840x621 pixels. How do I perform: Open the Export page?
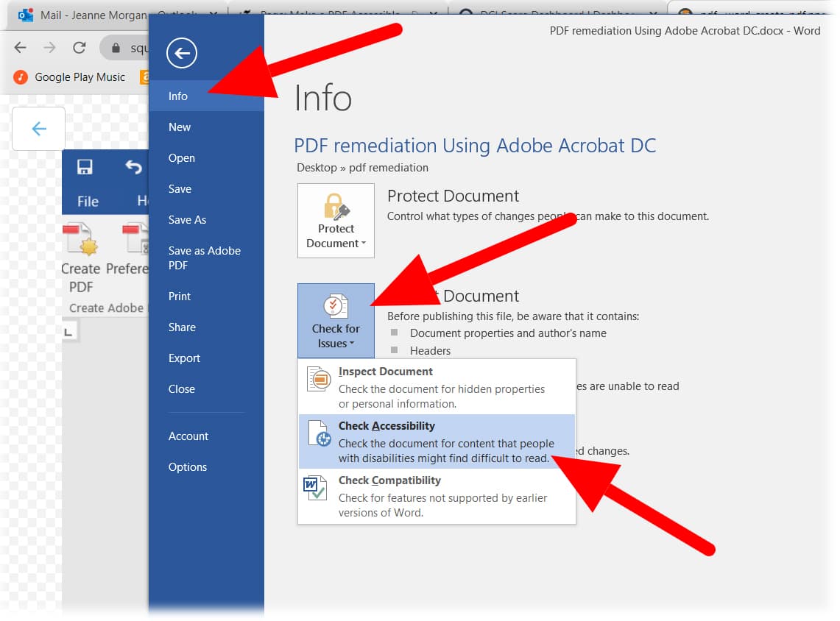point(206,358)
